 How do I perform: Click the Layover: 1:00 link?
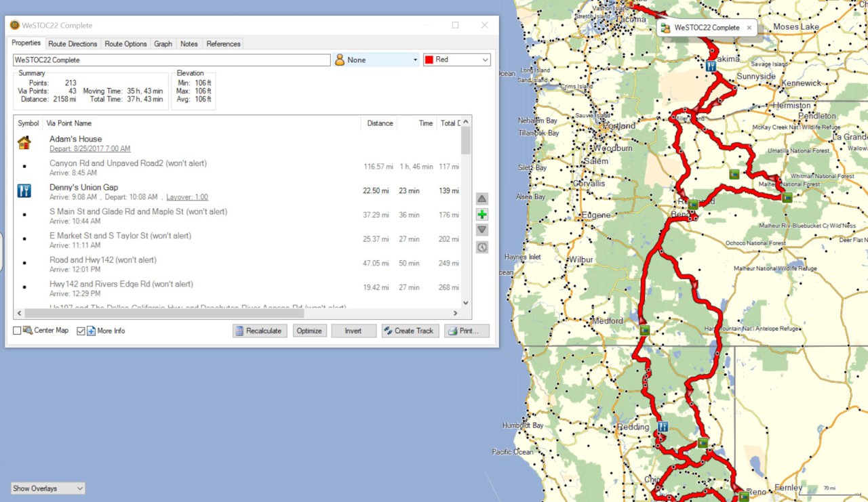187,197
